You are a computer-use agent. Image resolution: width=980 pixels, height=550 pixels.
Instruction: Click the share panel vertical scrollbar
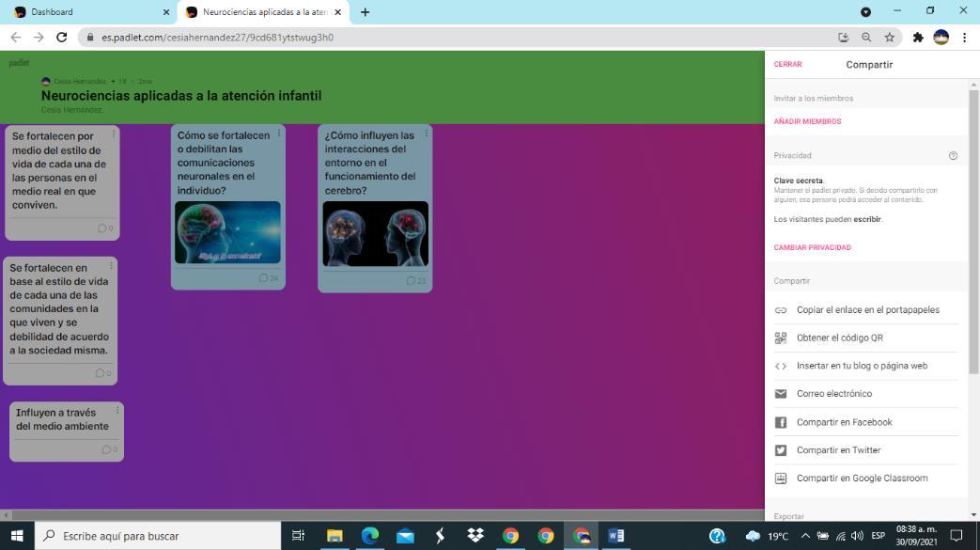click(973, 231)
